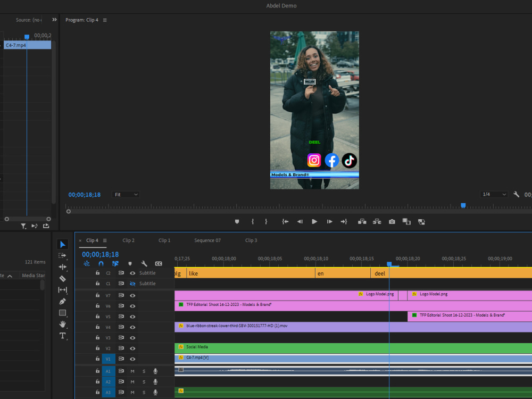Select blue-ribbon-streak lower third clip

coord(353,327)
